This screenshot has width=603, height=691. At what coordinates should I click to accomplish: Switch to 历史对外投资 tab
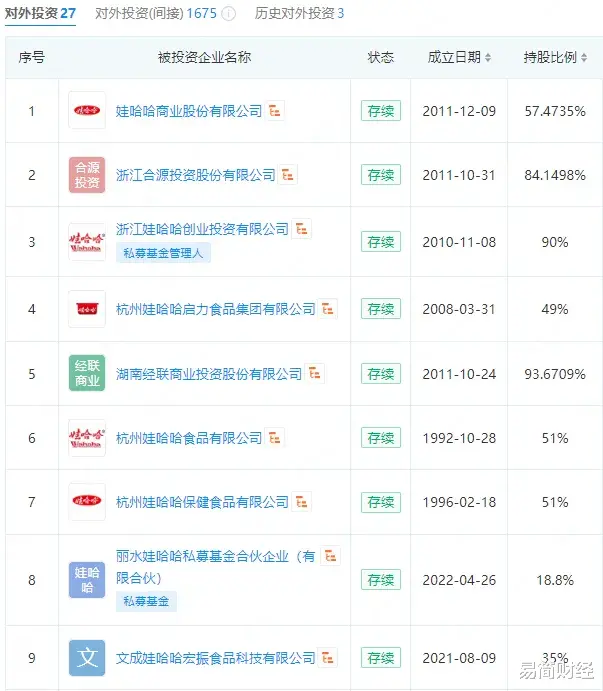pos(299,14)
